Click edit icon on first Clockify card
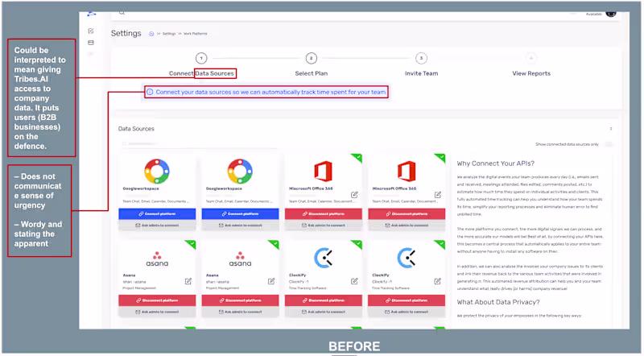This screenshot has height=356, width=644. (354, 281)
